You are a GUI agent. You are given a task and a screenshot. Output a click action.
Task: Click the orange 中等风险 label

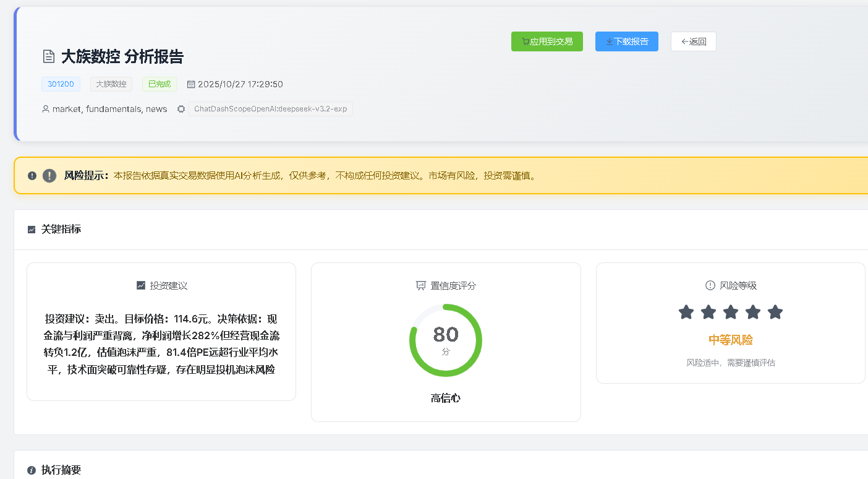[x=730, y=340]
